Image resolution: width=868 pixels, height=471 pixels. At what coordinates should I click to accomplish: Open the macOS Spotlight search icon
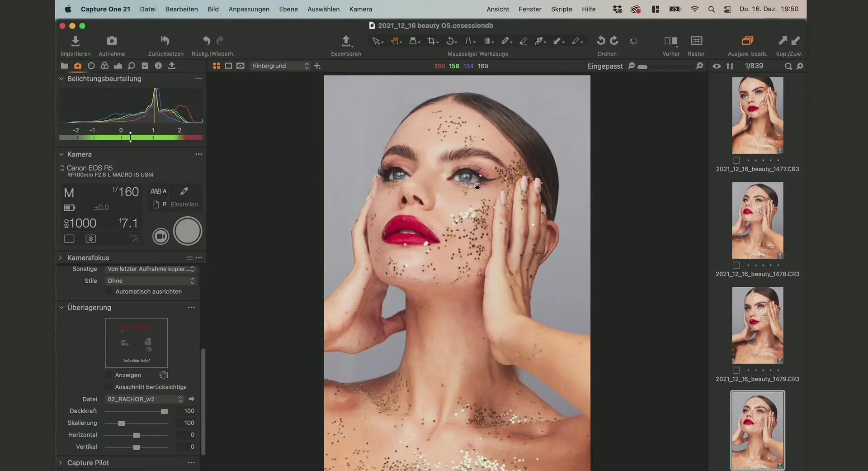(x=711, y=9)
